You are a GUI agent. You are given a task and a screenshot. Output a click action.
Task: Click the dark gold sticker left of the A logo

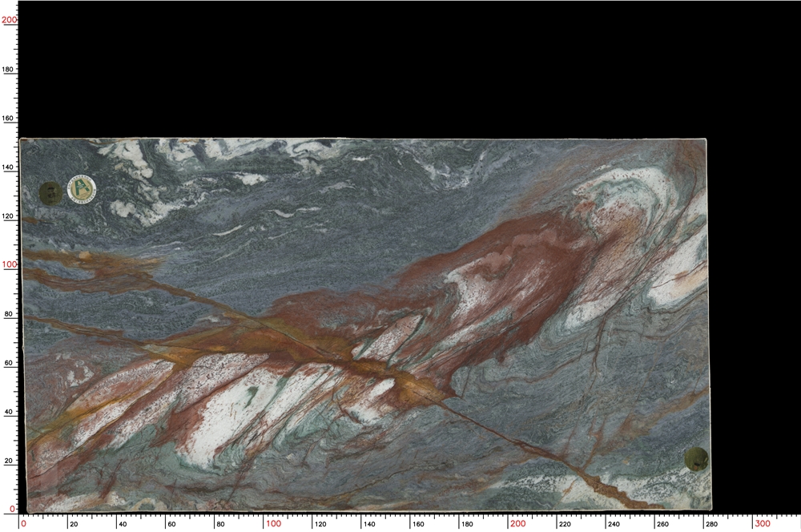(x=50, y=191)
